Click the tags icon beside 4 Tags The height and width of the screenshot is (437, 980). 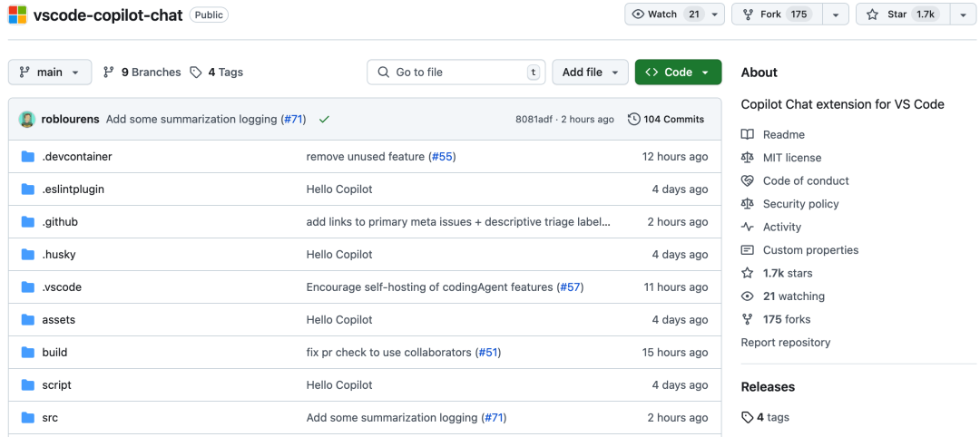coord(196,73)
